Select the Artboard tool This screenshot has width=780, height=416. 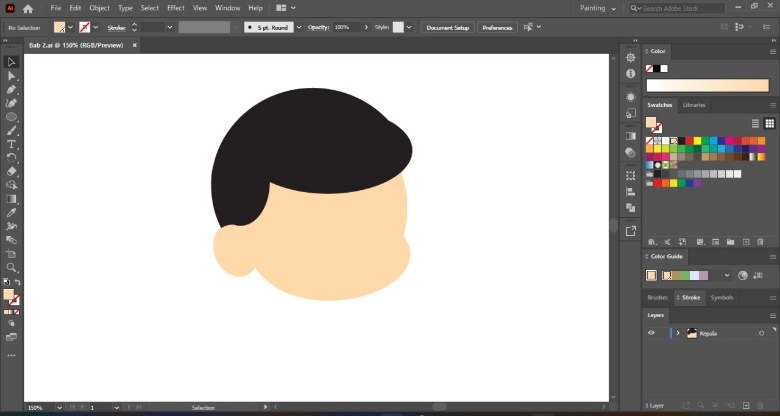pyautogui.click(x=11, y=254)
